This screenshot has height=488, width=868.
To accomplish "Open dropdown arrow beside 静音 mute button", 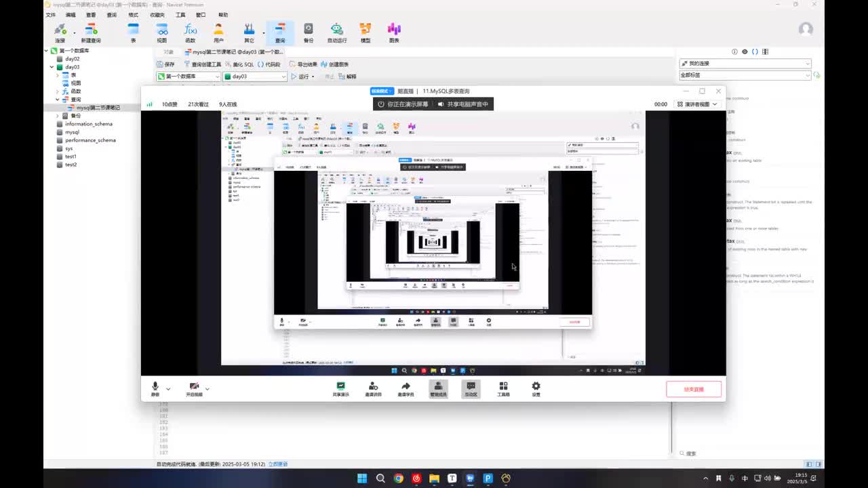I will [x=168, y=388].
